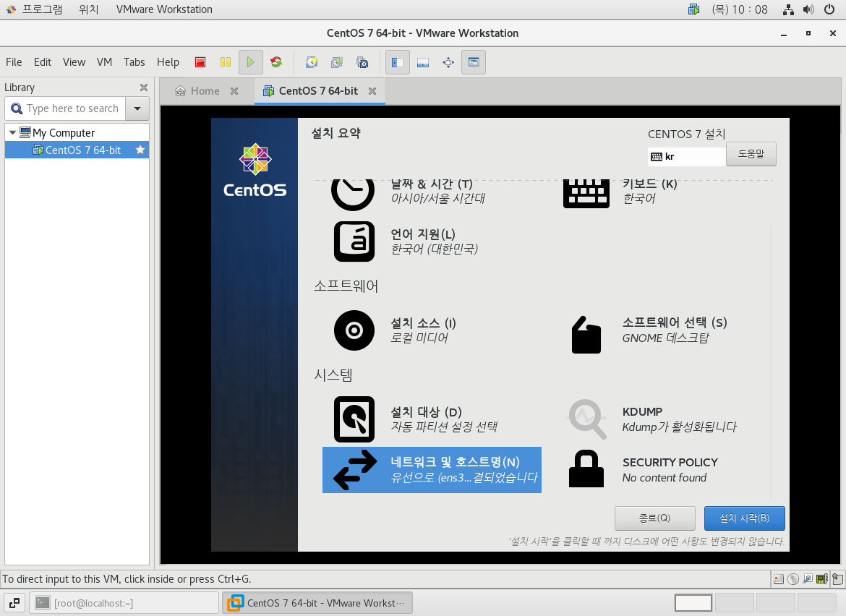The height and width of the screenshot is (616, 846).
Task: Toggle the library sidebar view icon
Action: click(398, 62)
